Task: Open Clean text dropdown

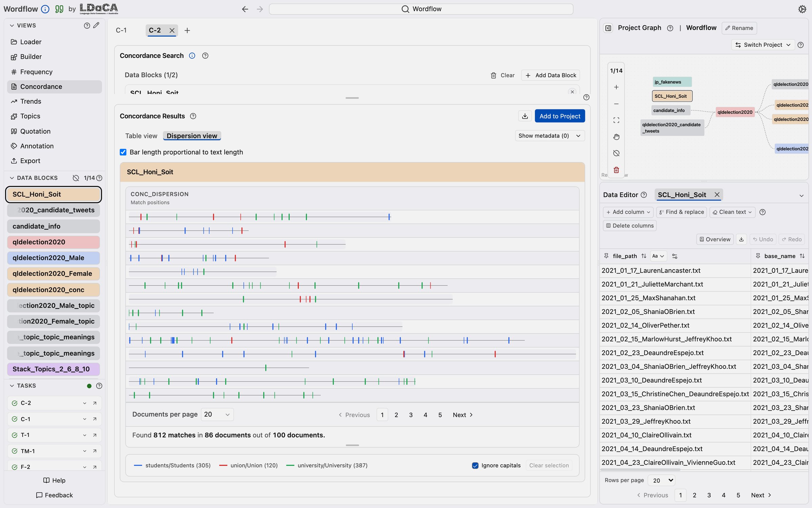Action: 732,212
